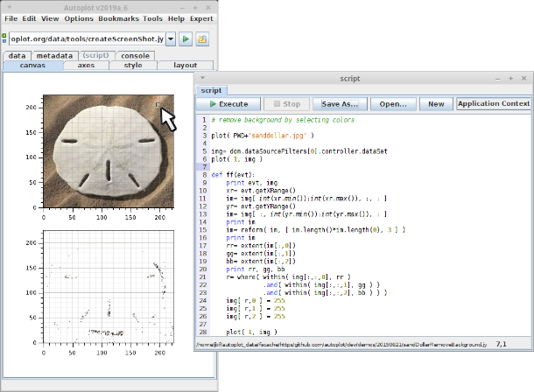Open the Expert menu
534x392 pixels.
201,18
